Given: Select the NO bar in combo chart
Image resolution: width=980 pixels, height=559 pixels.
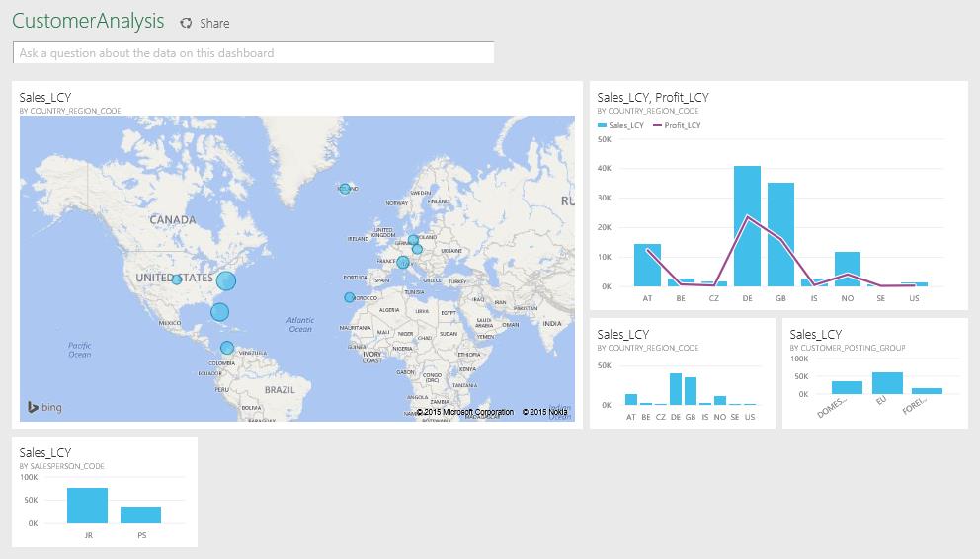Looking at the screenshot, I should point(848,270).
